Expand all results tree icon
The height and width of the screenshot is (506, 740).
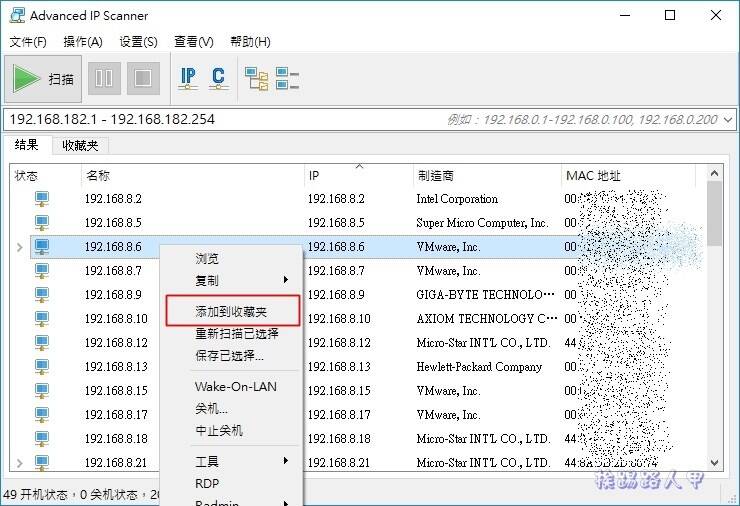[256, 78]
